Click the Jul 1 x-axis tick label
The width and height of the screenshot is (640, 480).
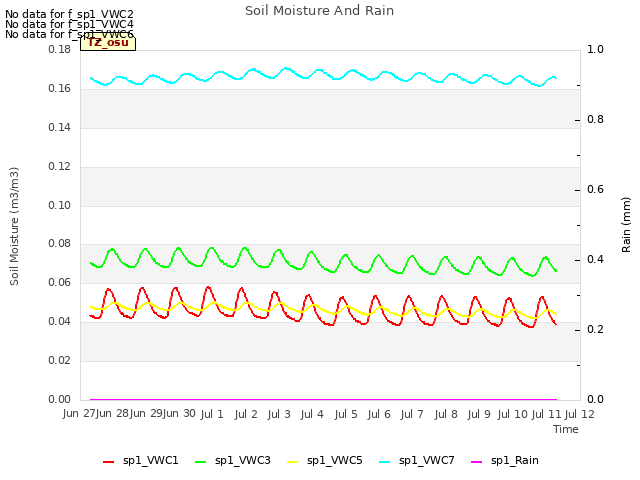click(x=212, y=414)
